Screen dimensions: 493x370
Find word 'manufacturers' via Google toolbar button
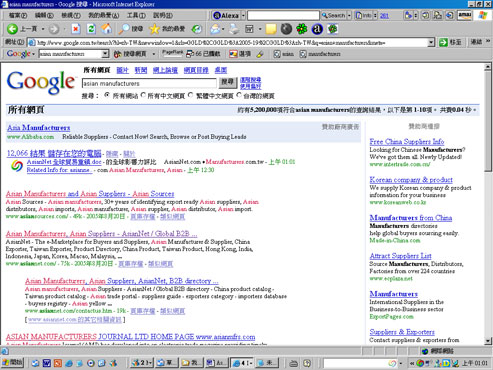pos(320,54)
